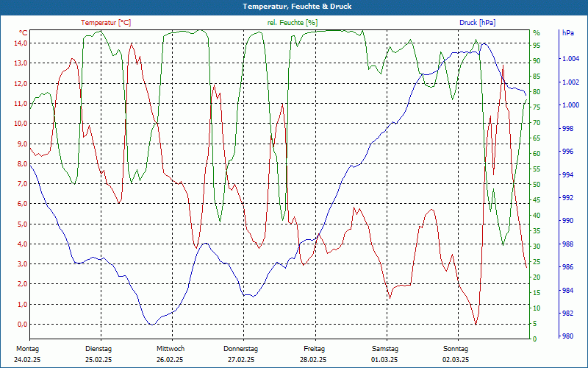Screen dimensions: 588x368
Task: Click the '90' humidity axis value
Action: (x=537, y=61)
